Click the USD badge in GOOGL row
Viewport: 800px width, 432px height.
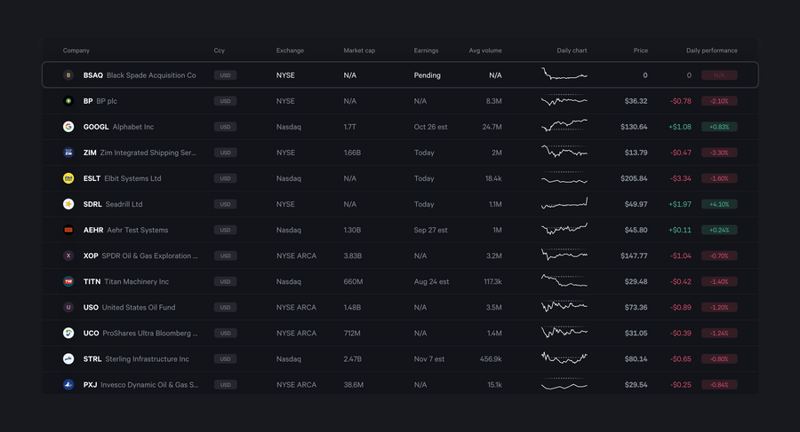[225, 126]
